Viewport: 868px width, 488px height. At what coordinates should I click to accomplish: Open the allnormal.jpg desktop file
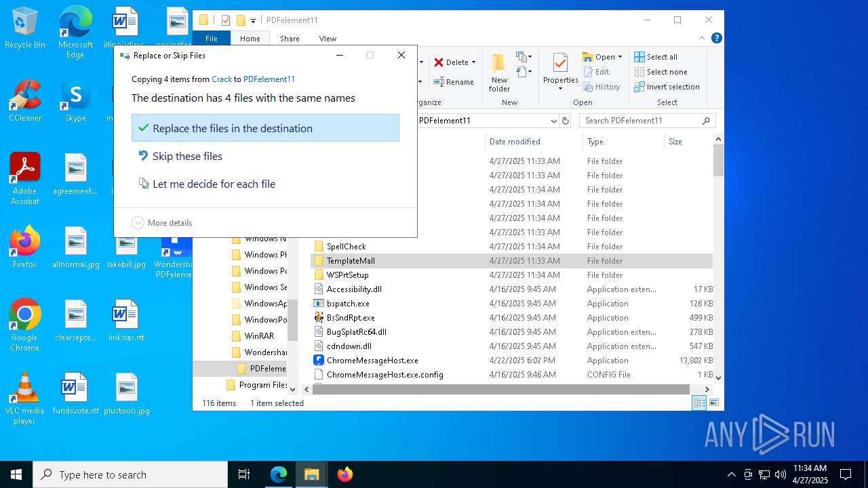pos(75,247)
